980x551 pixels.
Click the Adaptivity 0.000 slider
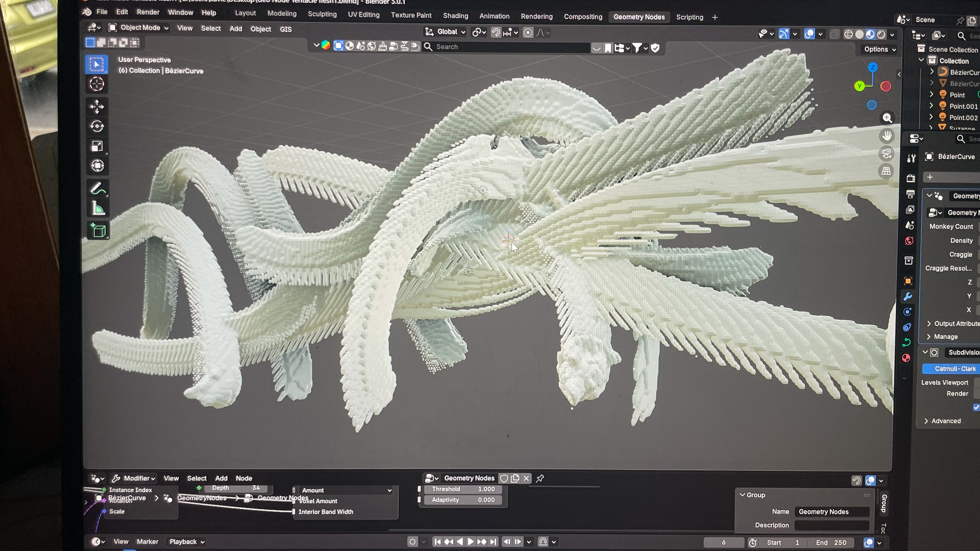click(x=463, y=500)
